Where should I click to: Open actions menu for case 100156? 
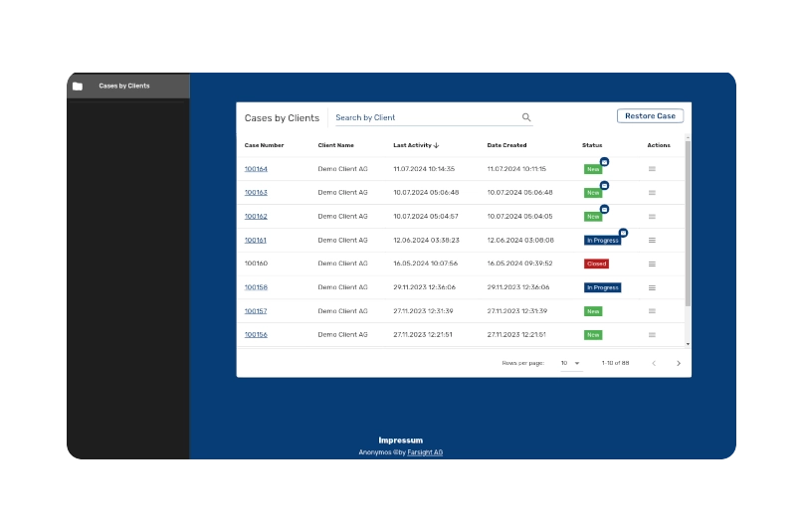[652, 335]
